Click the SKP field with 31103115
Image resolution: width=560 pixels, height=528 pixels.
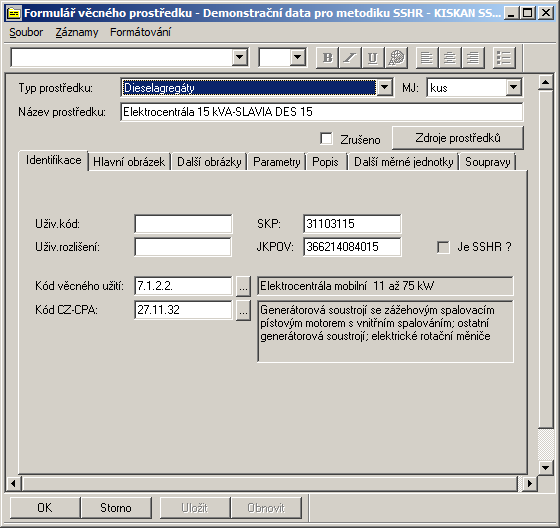coord(352,224)
